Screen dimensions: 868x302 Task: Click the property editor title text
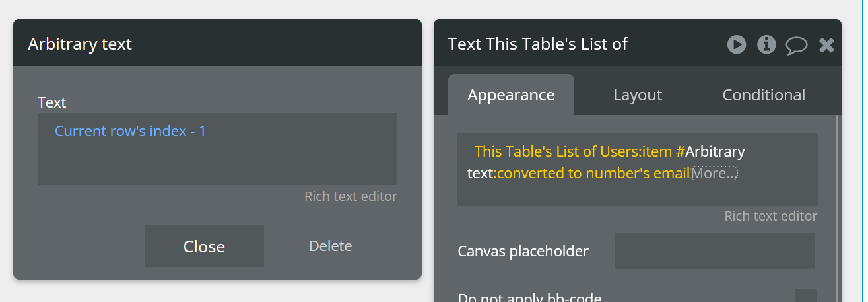click(x=537, y=44)
